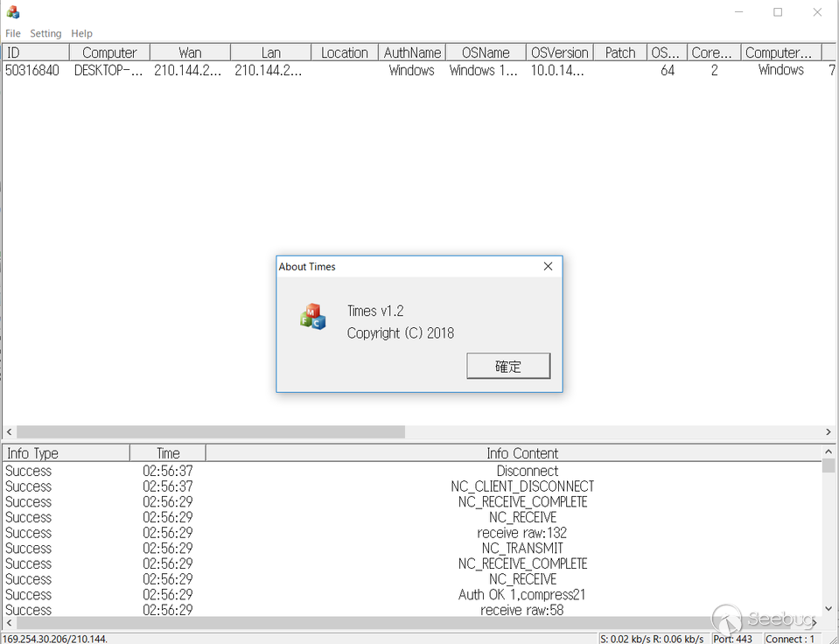The width and height of the screenshot is (839, 644).
Task: Close the About Times dialog
Action: point(548,267)
